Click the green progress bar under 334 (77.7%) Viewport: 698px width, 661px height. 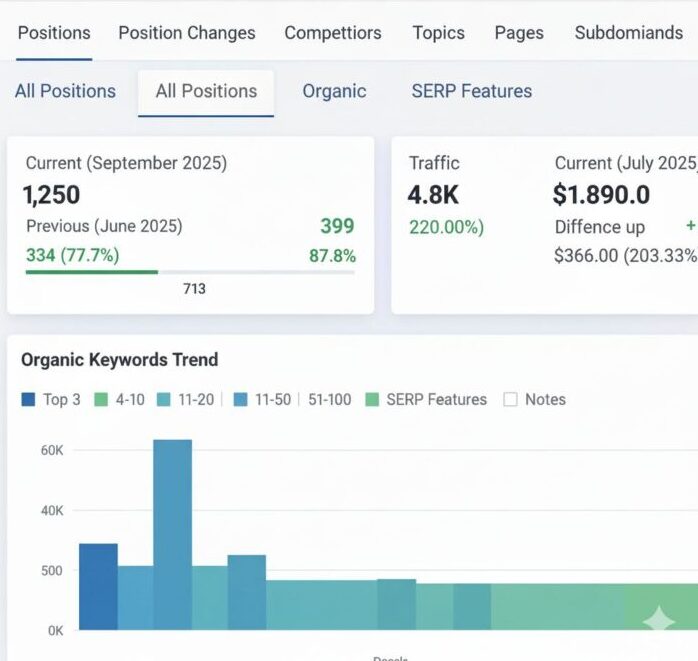point(92,271)
